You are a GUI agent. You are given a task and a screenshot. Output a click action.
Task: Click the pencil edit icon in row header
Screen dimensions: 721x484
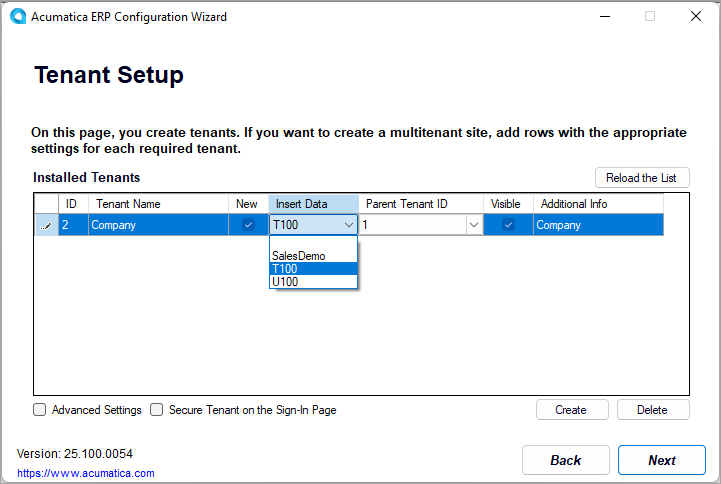point(46,226)
